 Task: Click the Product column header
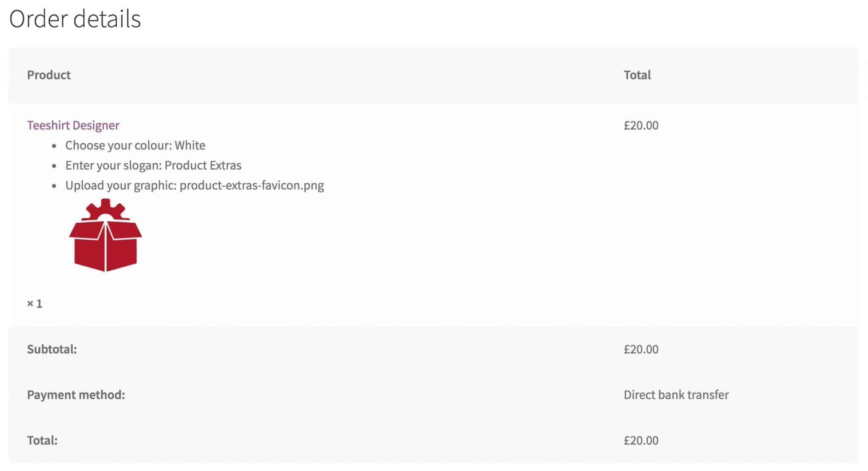tap(48, 75)
